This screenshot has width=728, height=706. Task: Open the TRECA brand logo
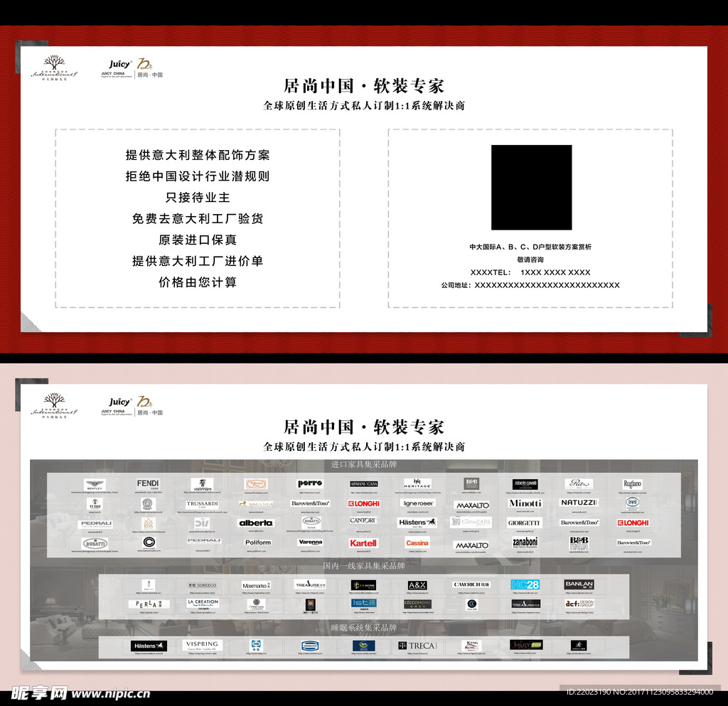point(417,646)
